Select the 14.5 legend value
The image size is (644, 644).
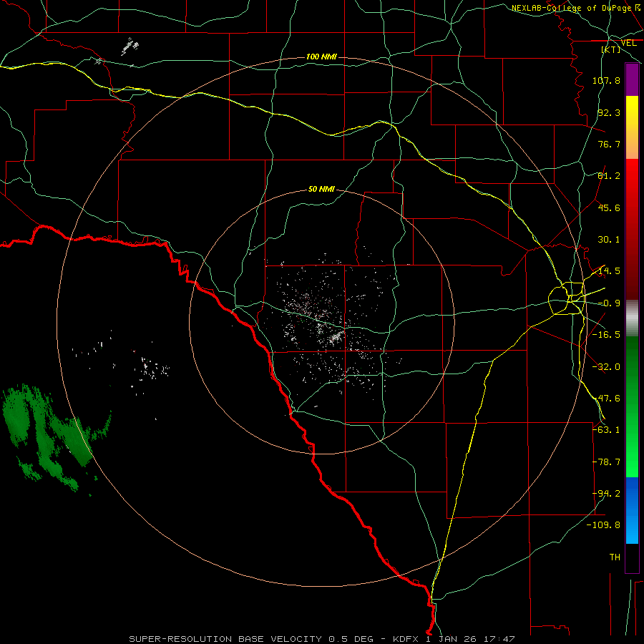pyautogui.click(x=609, y=271)
